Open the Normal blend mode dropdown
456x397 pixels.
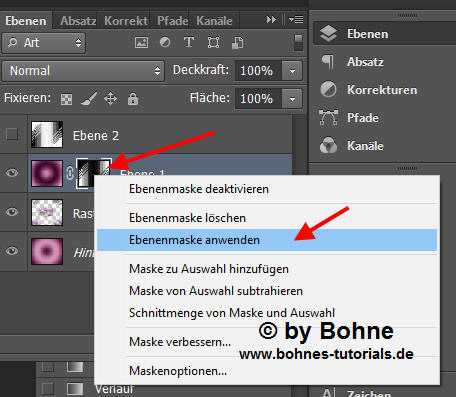(x=83, y=71)
